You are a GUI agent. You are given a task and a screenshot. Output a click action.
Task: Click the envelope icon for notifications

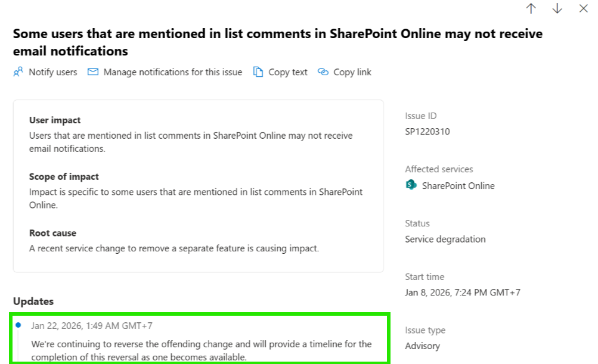[x=92, y=71]
